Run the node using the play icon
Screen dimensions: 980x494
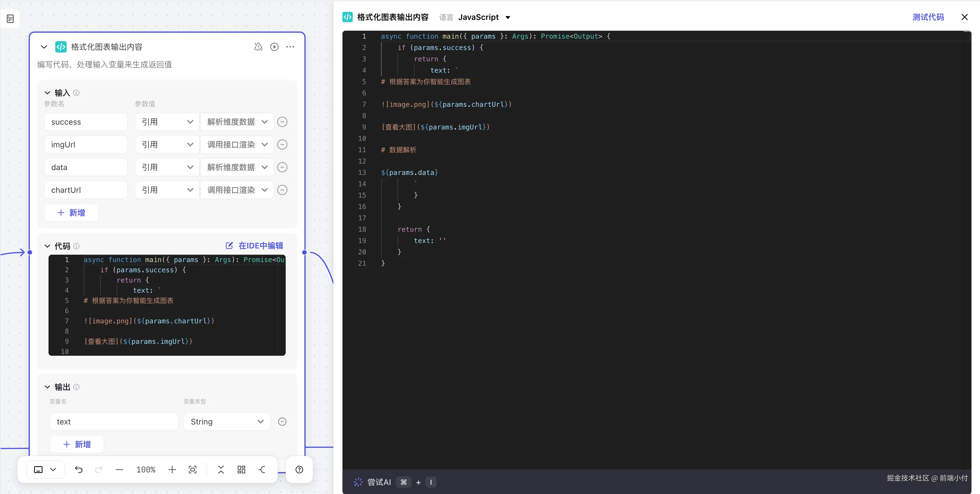[x=274, y=47]
